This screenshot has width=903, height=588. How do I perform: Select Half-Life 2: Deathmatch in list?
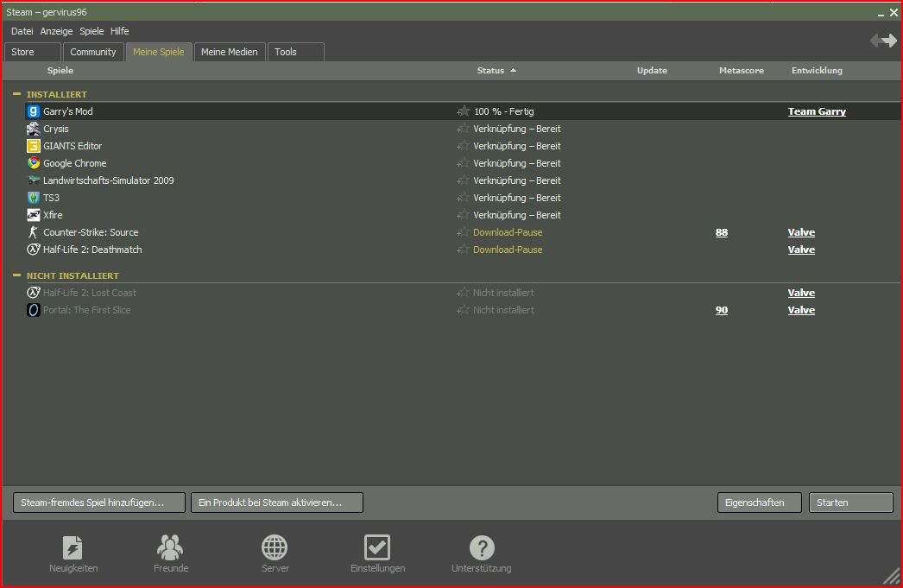coord(92,250)
